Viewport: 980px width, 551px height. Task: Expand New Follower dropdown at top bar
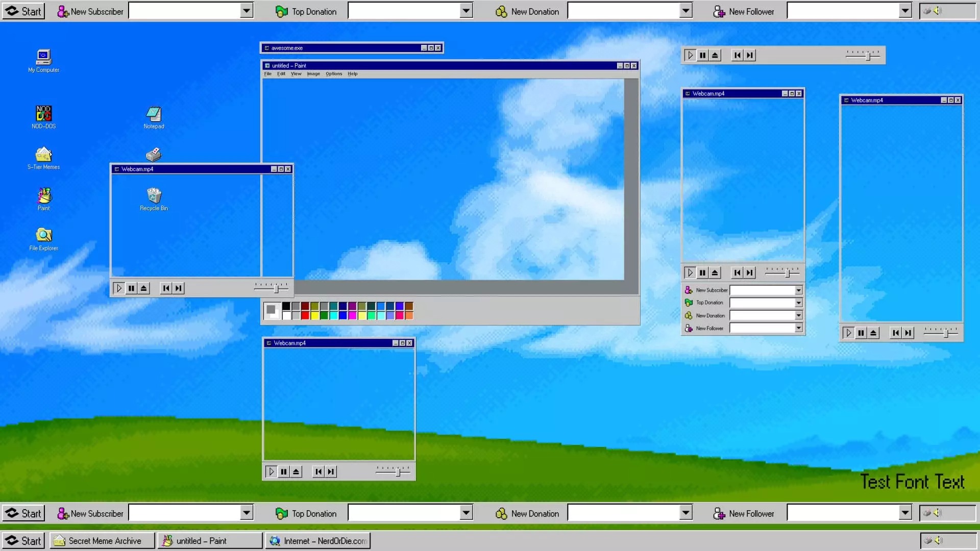(x=905, y=11)
